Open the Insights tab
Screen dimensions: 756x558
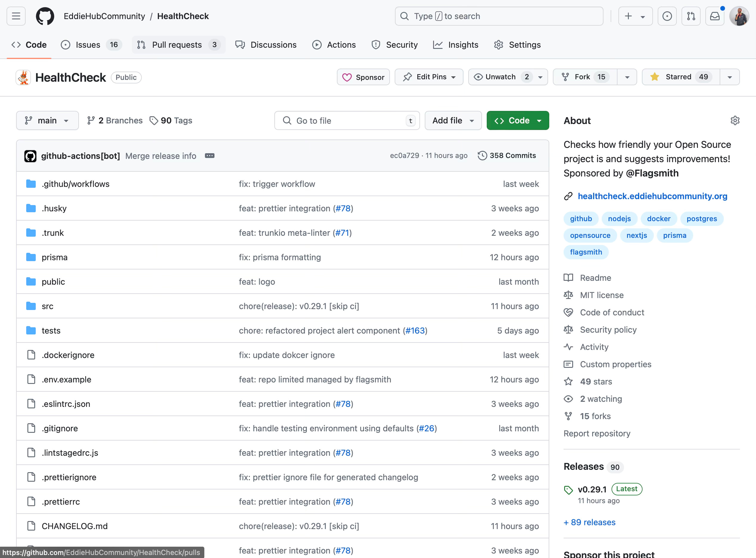[x=456, y=45]
